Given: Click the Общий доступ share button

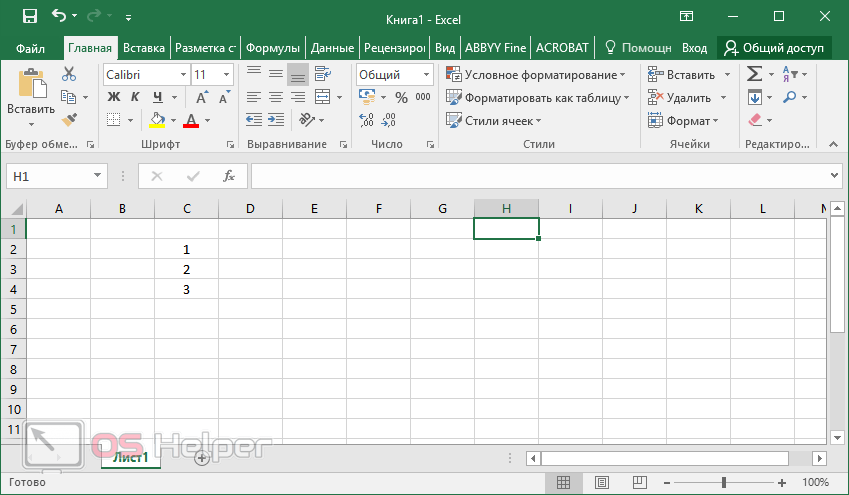Looking at the screenshot, I should (x=775, y=48).
